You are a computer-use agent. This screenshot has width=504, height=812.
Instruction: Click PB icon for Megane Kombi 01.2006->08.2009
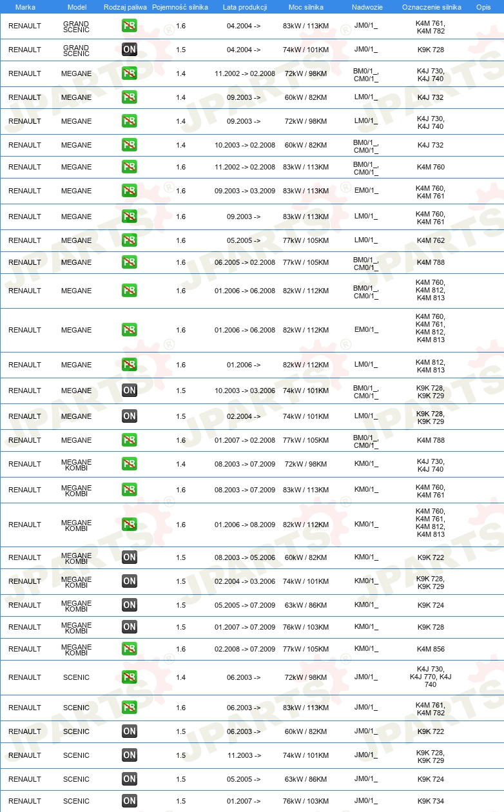coord(129,525)
